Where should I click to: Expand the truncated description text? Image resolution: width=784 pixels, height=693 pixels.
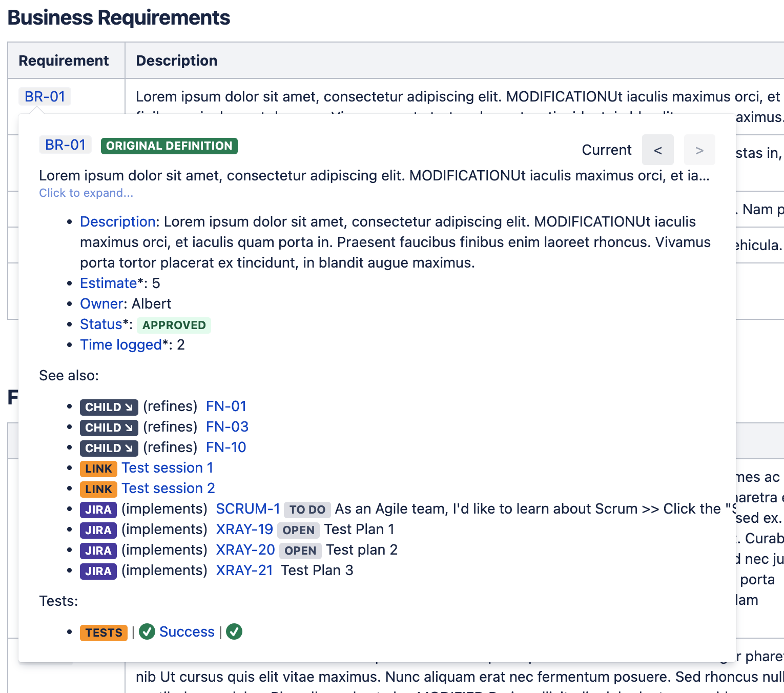click(x=86, y=193)
